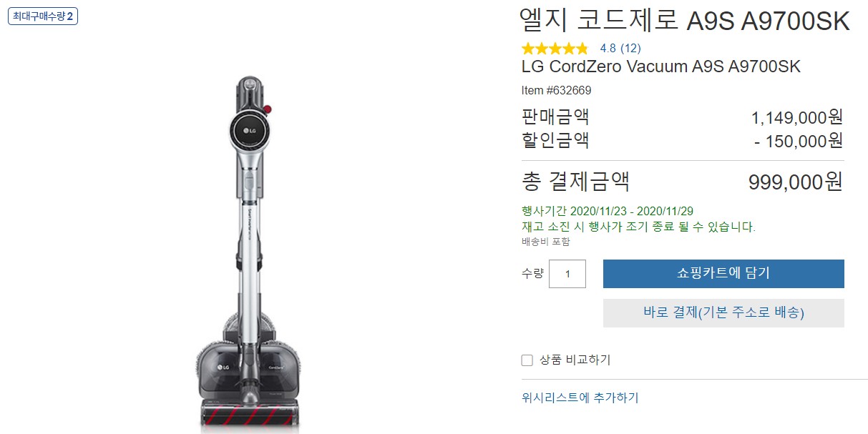Click the 행사기간 promotion date text
This screenshot has width=868, height=434.
point(608,212)
